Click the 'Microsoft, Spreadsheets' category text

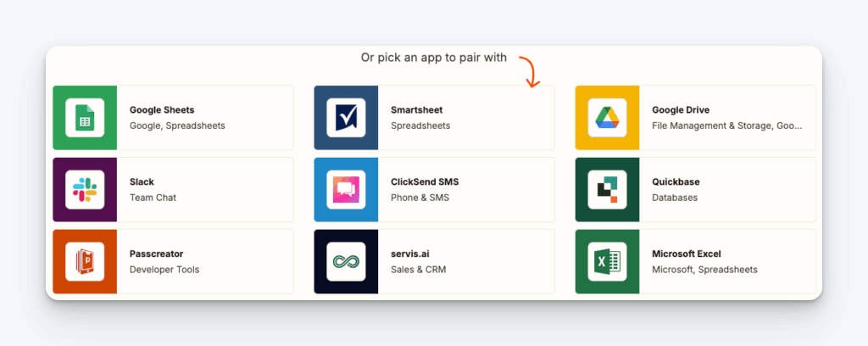pyautogui.click(x=704, y=270)
